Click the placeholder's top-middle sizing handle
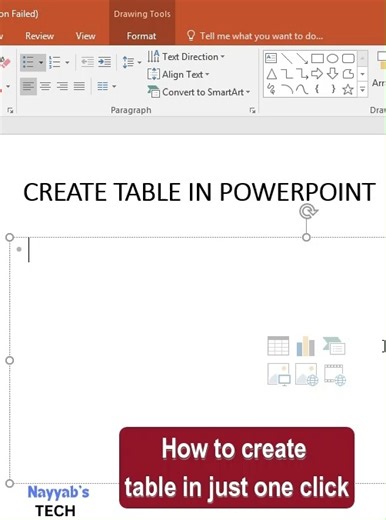Viewport: 386px width, 520px height. click(x=306, y=237)
